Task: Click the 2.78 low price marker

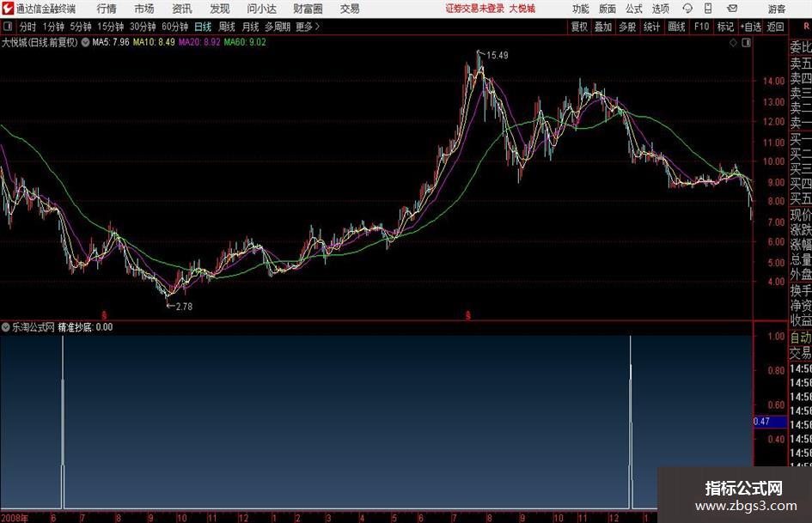Action: [184, 307]
